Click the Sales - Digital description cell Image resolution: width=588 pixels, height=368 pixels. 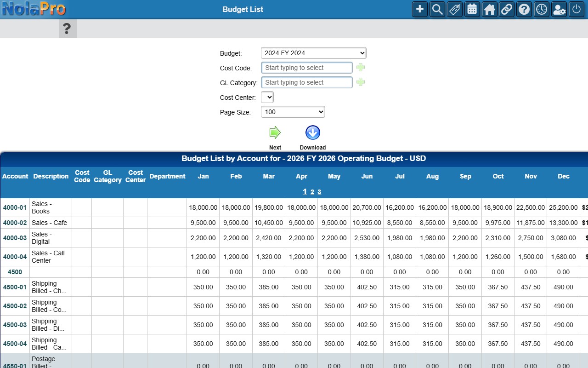pos(51,238)
